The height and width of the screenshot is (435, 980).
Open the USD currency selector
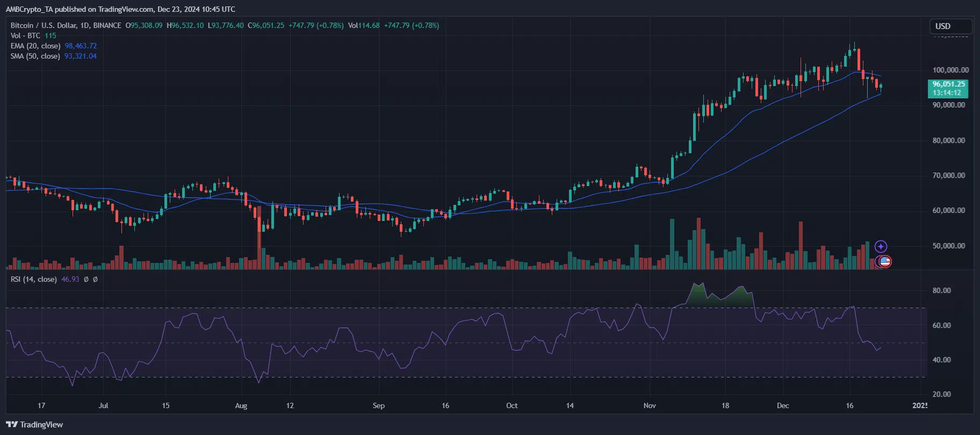(950, 26)
